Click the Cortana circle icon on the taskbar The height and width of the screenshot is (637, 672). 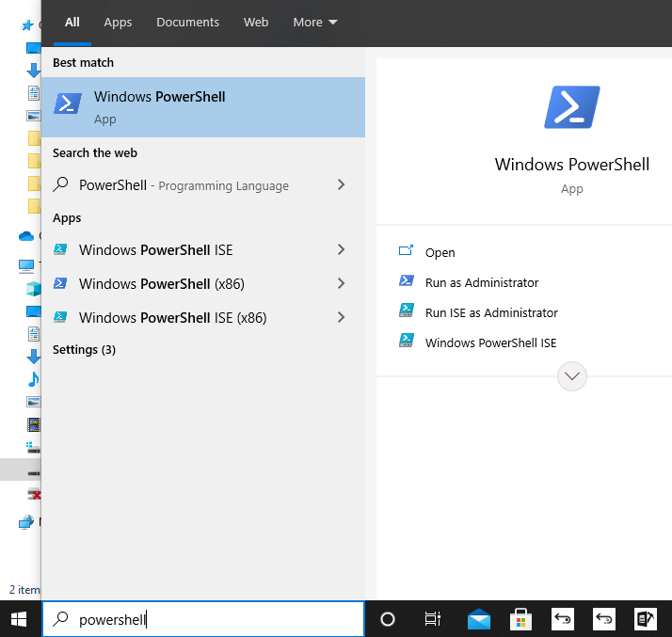click(x=388, y=619)
